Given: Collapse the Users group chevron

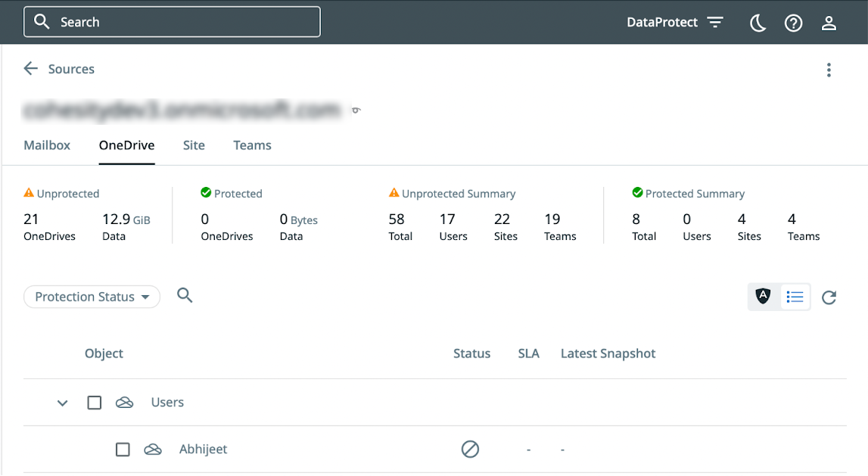Looking at the screenshot, I should tap(63, 403).
